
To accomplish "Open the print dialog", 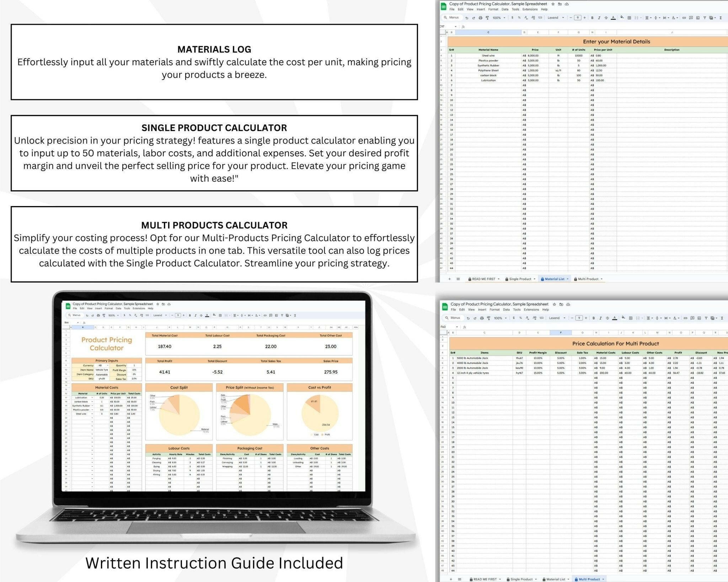I will (480, 18).
